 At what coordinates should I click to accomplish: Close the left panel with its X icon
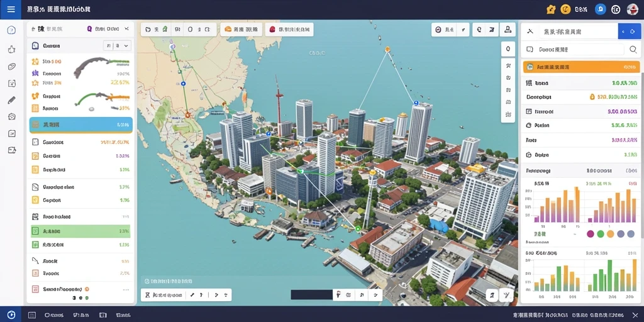point(126,29)
